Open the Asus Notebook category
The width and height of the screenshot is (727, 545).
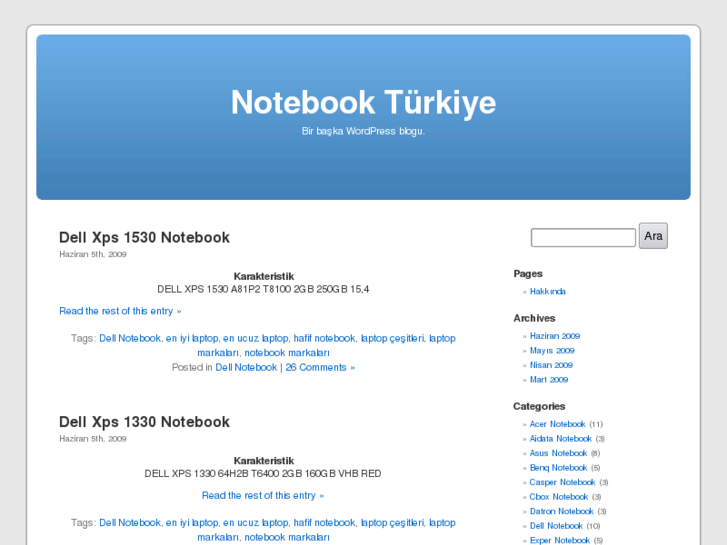click(x=558, y=453)
